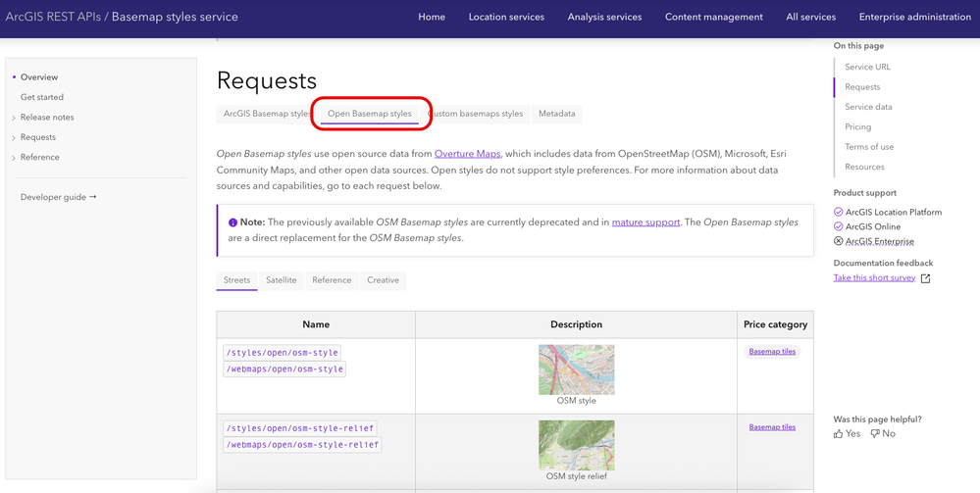Click the external link icon beside survey

click(x=926, y=278)
